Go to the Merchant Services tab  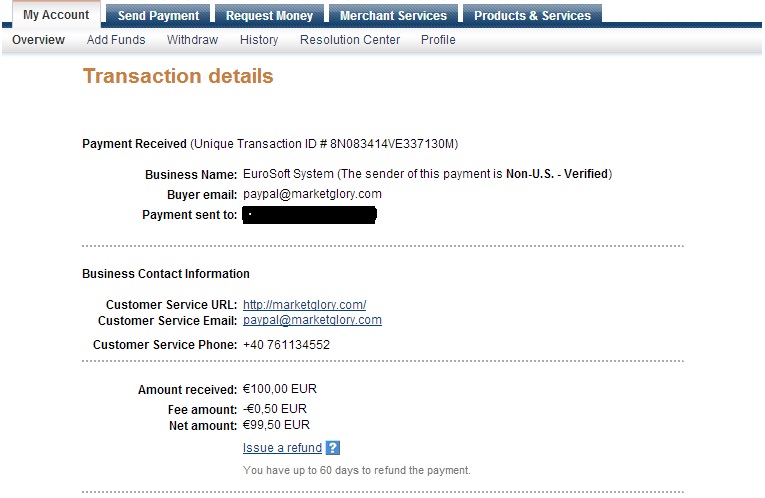[x=393, y=16]
